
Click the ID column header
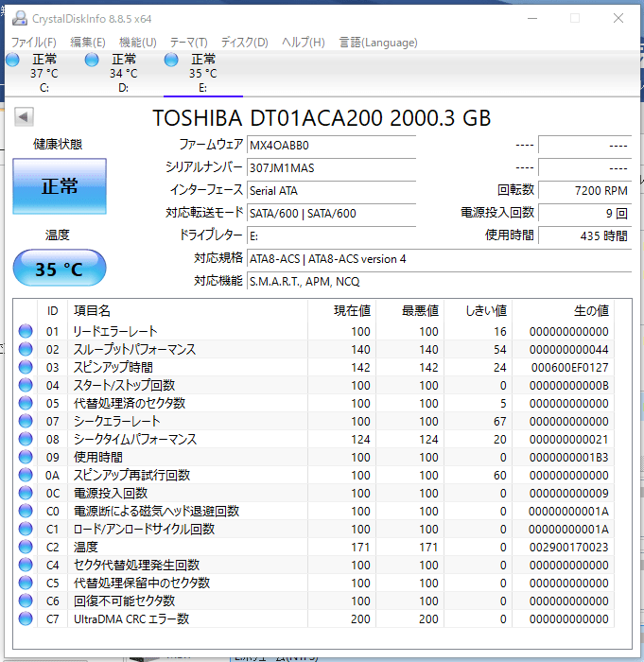point(52,311)
